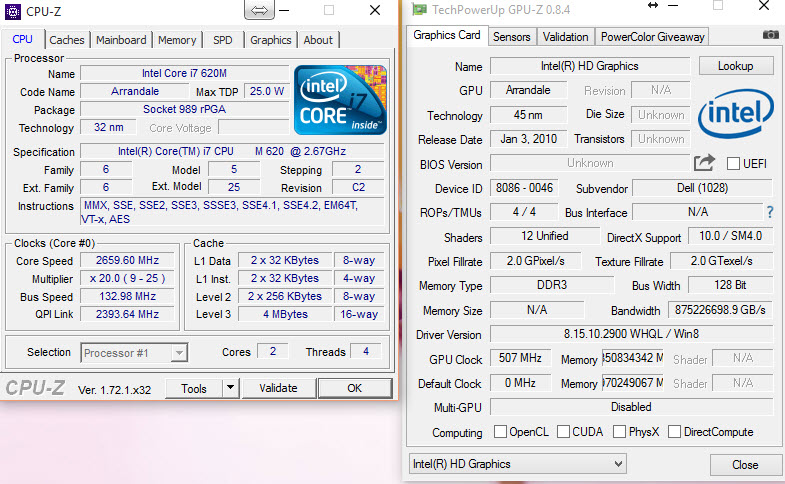The width and height of the screenshot is (785, 484).
Task: Open the Intel(R) HD Graphics adapter dropdown
Action: (518, 464)
